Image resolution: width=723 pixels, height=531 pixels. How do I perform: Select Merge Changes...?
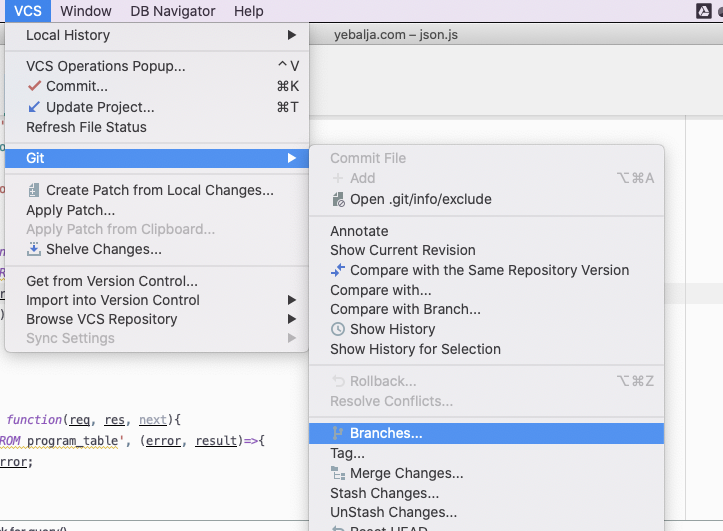pyautogui.click(x=486, y=473)
